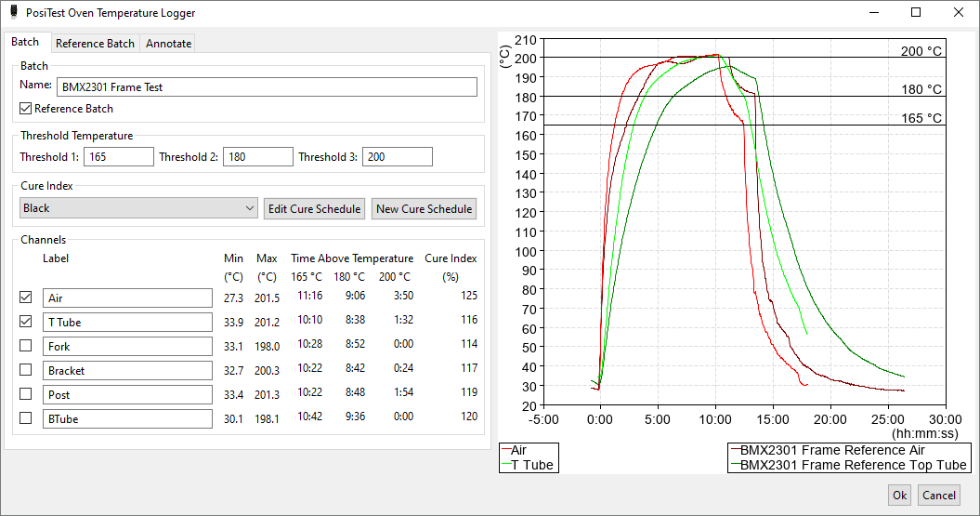This screenshot has height=516, width=980.
Task: Maximize the Oven Temperature Logger window
Action: [x=916, y=12]
